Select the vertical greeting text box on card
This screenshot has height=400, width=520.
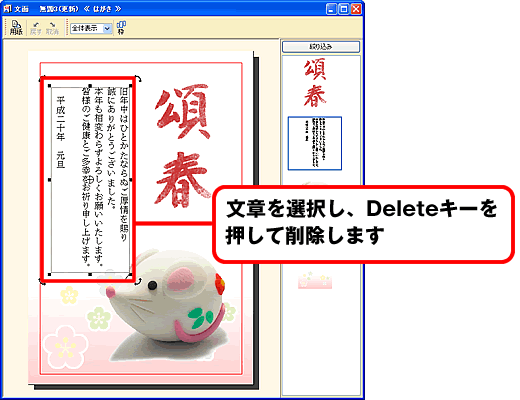[x=90, y=180]
